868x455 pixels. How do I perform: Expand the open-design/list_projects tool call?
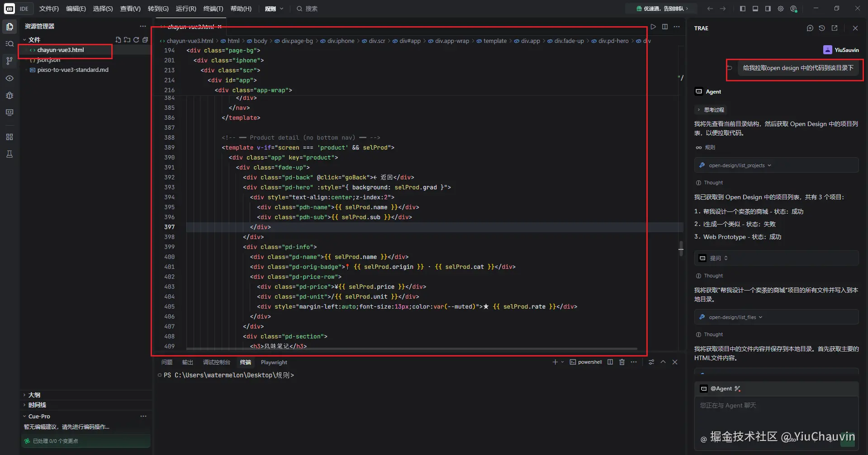[x=776, y=165]
